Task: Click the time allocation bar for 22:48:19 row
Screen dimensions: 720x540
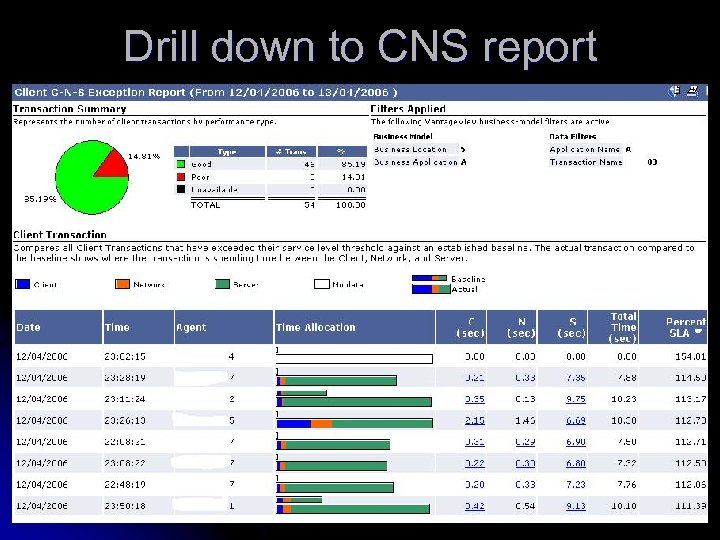Action: 335,487
